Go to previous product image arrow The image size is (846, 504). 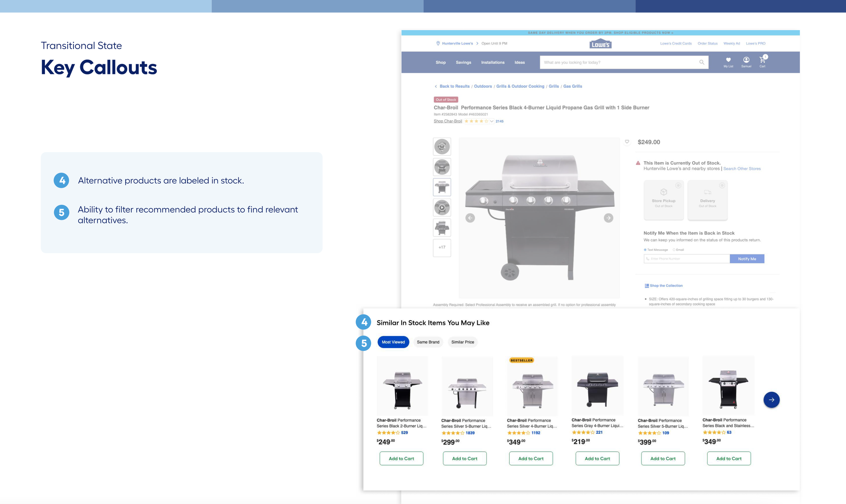click(x=470, y=218)
